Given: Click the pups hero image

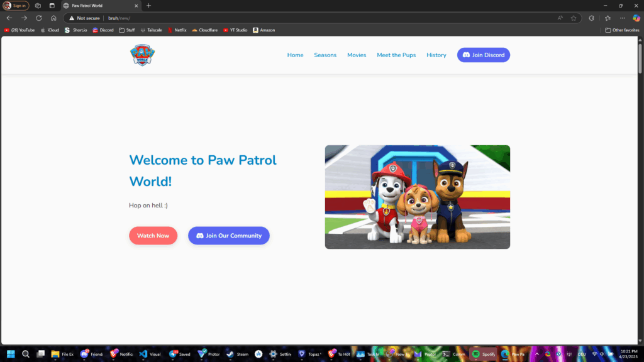Looking at the screenshot, I should 417,197.
